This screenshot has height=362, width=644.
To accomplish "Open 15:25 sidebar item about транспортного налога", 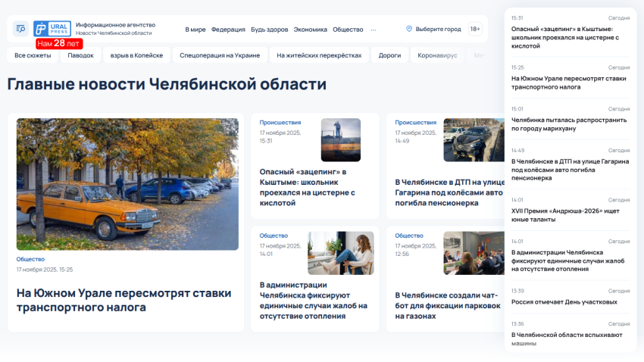I will tap(569, 83).
